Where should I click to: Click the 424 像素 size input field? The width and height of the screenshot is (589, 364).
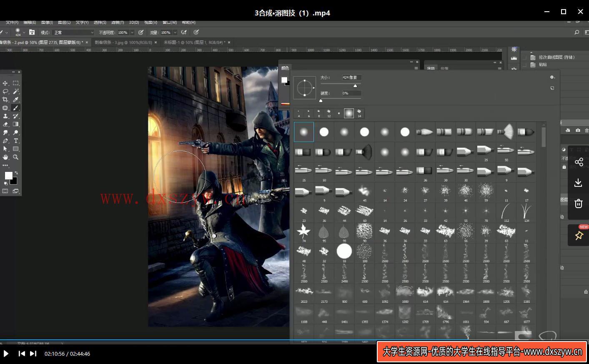[351, 78]
